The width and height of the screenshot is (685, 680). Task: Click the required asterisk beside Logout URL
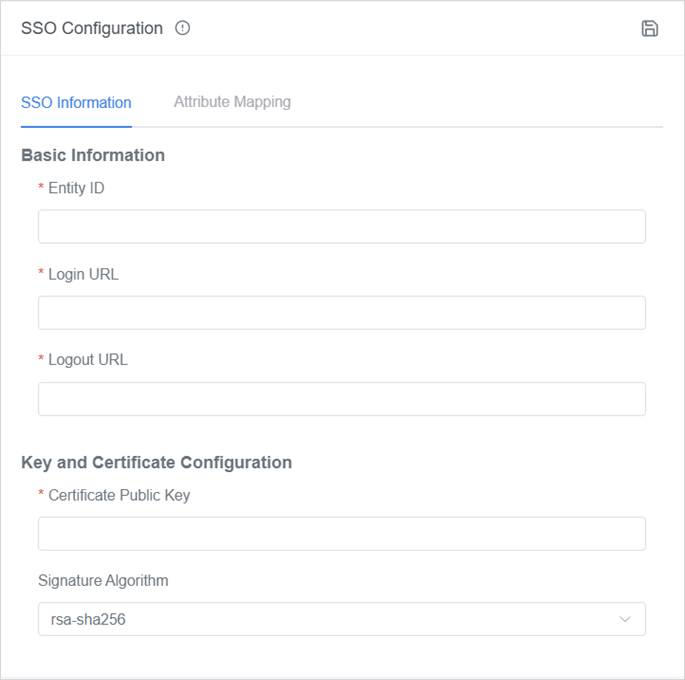41,361
